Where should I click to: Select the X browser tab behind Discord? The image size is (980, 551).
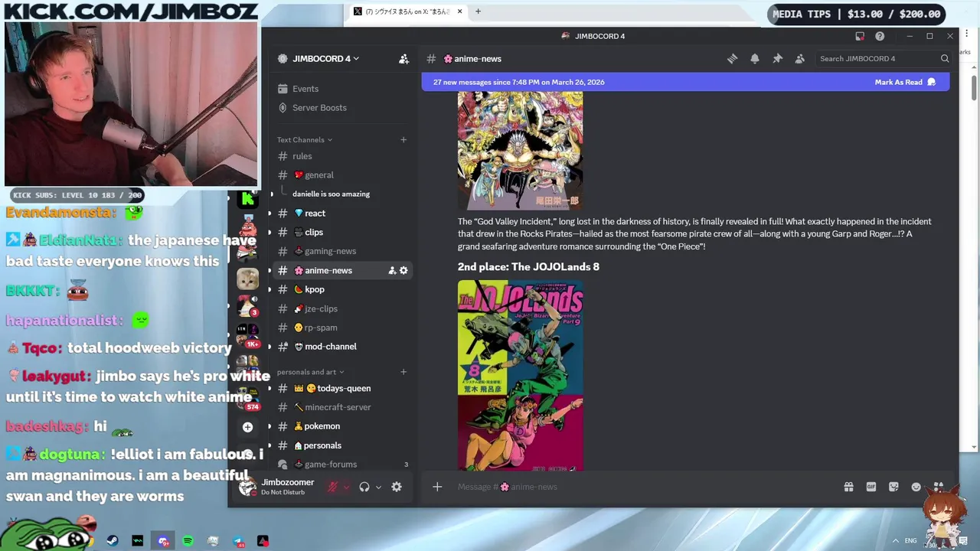click(407, 11)
